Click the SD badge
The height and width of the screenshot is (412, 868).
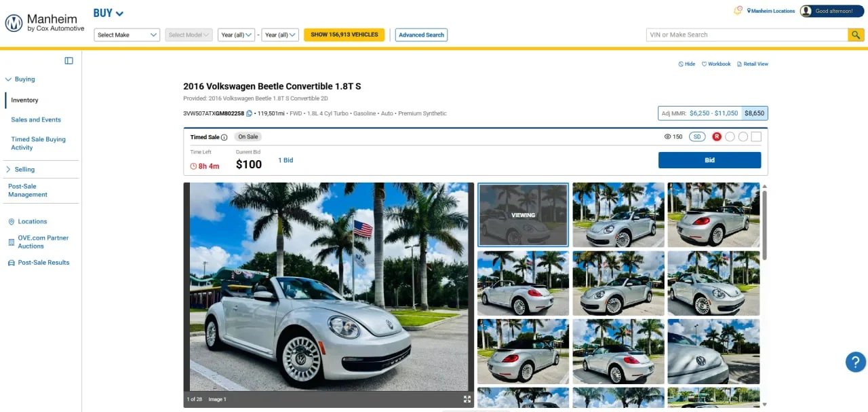click(x=697, y=136)
